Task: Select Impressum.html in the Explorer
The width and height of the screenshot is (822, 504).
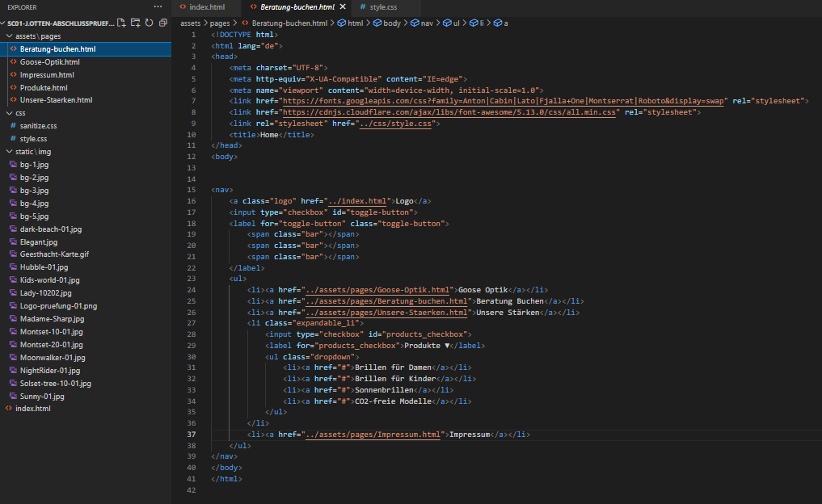Action: click(x=50, y=74)
